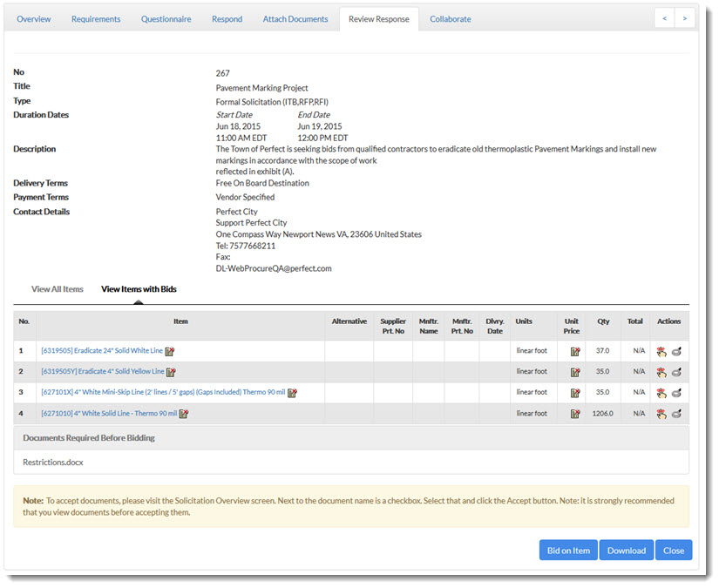
Task: Switch to the Overview tab
Action: [x=34, y=19]
